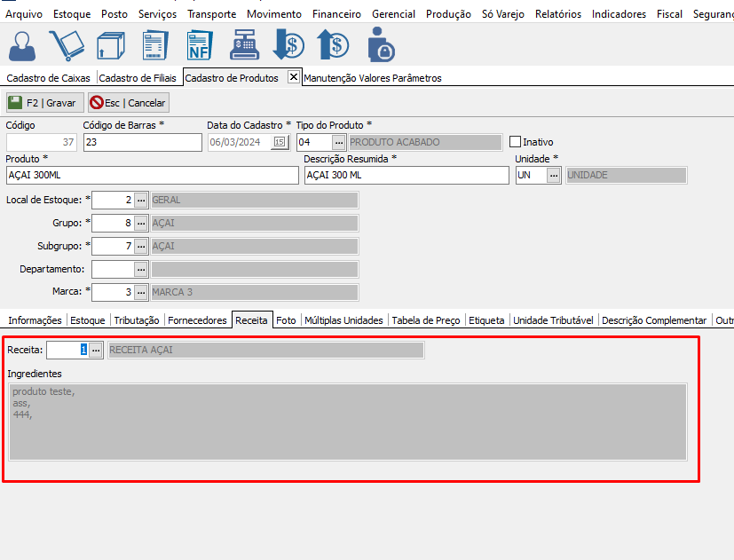Click the document with barcode toolbar icon
The height and width of the screenshot is (560, 734).
coord(155,45)
